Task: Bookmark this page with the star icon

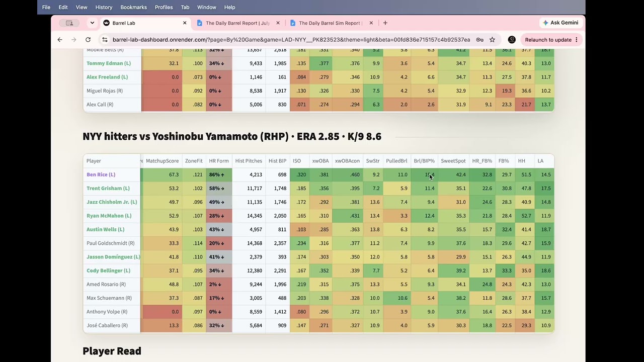Action: pos(492,40)
